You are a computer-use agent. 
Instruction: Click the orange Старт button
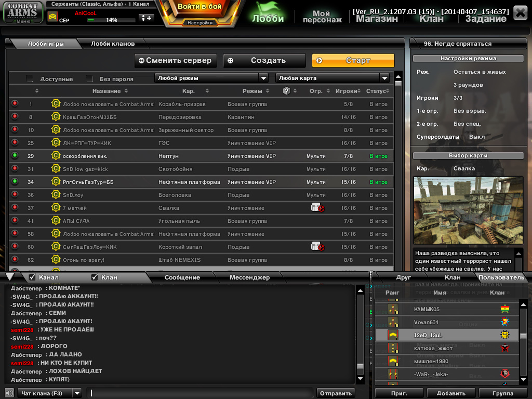point(353,60)
